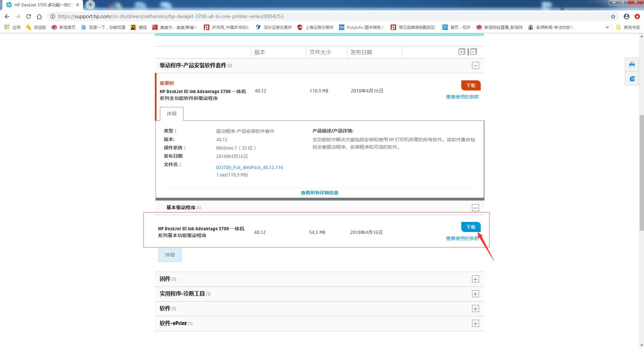
Task: Reload the page
Action: 28,16
